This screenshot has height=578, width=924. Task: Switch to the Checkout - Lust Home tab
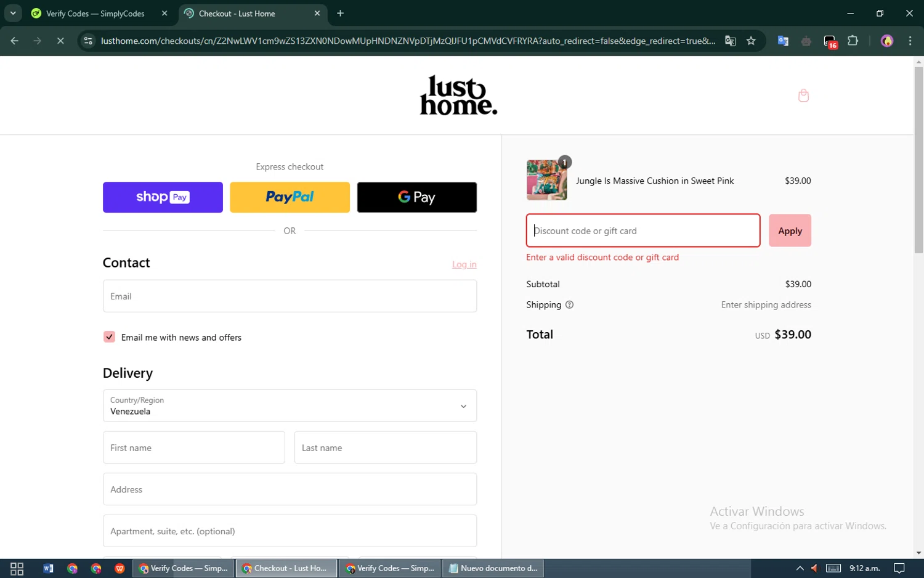[254, 13]
